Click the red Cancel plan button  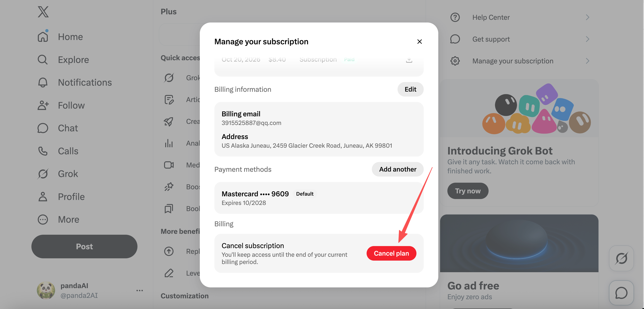click(391, 253)
